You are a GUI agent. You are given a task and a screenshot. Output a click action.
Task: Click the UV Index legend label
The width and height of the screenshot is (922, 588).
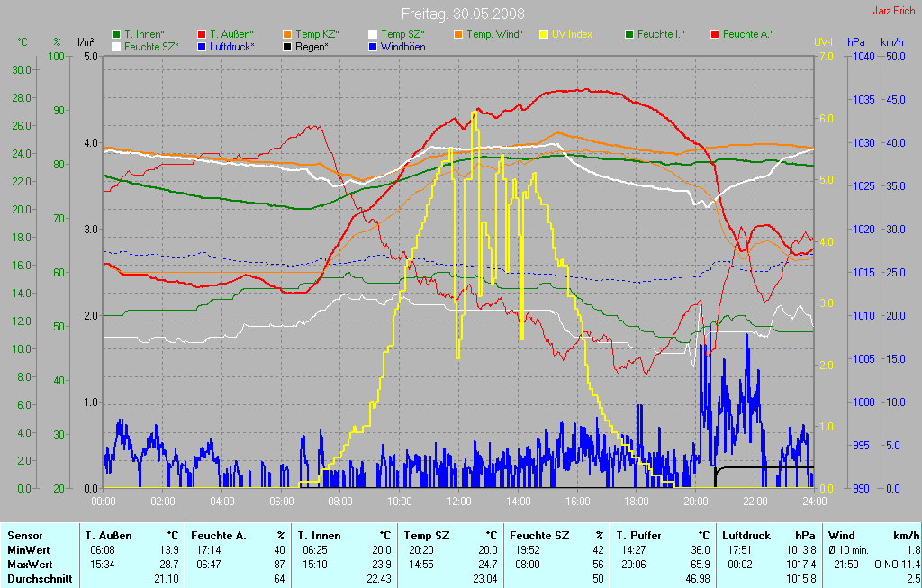[x=572, y=35]
